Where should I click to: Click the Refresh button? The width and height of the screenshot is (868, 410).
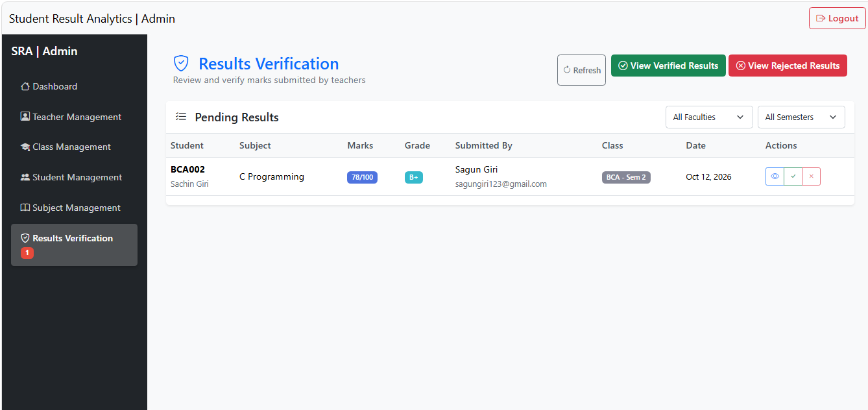(x=581, y=70)
